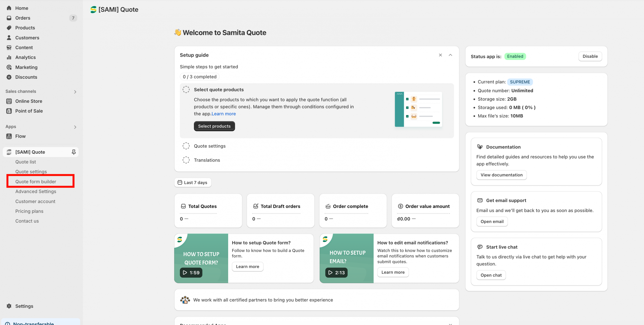
Task: Open Contact us page
Action: [27, 221]
